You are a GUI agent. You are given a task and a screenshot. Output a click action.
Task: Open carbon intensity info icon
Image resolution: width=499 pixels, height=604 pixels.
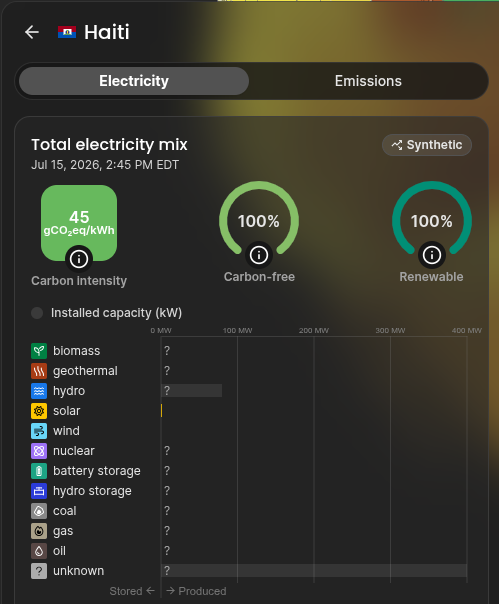click(x=79, y=259)
